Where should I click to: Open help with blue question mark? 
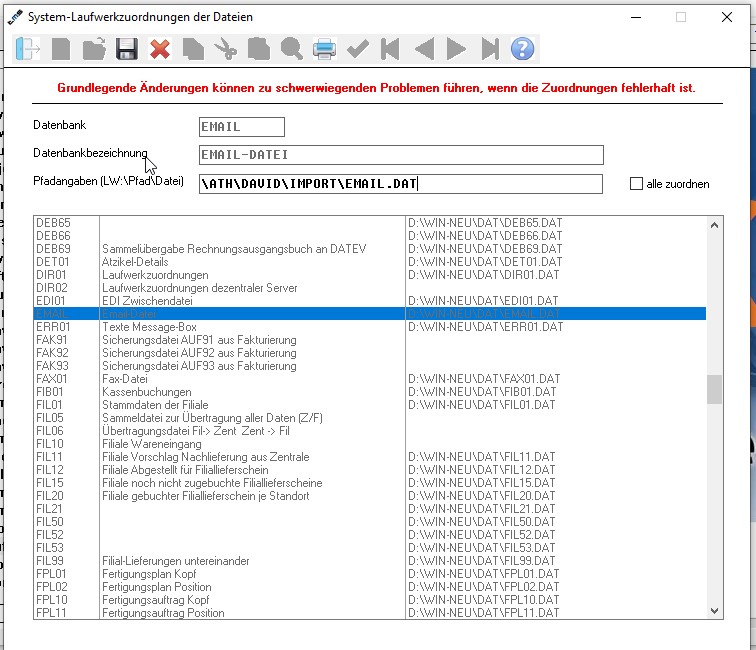click(523, 49)
